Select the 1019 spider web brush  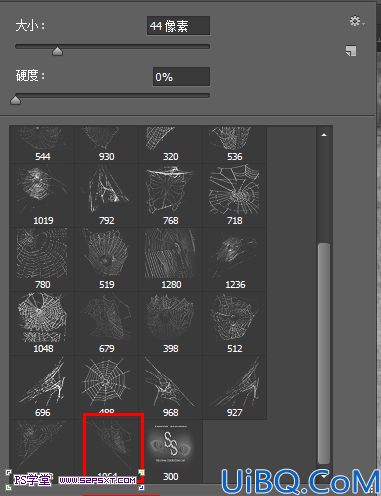pos(42,195)
